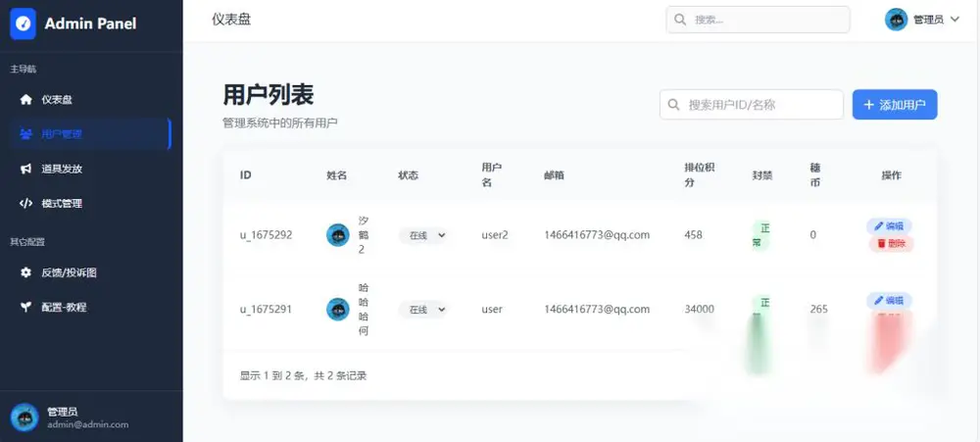Click the code icon beside 模式管理

[25, 203]
